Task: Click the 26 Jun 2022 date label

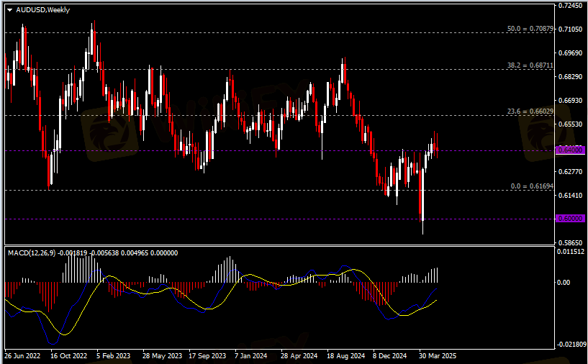Action: (22, 356)
